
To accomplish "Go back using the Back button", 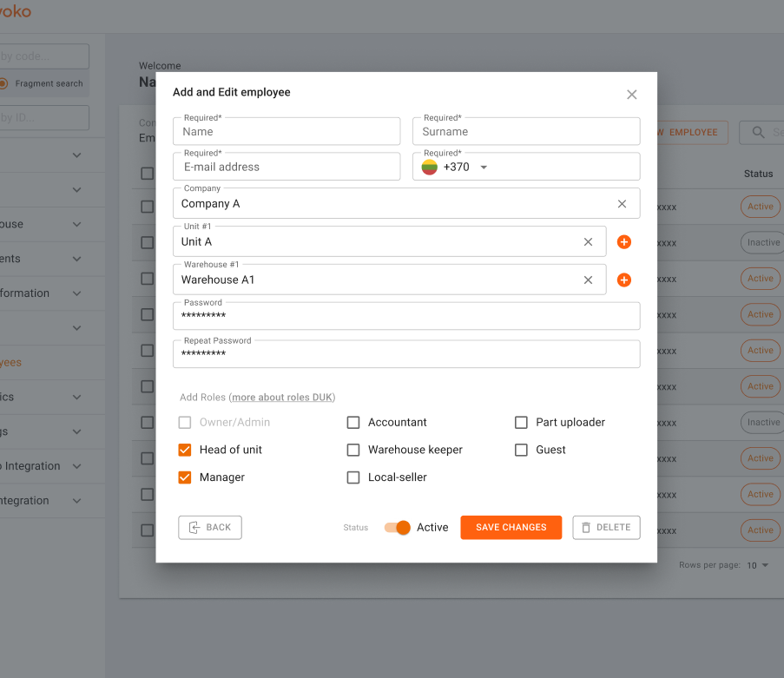I will 210,528.
